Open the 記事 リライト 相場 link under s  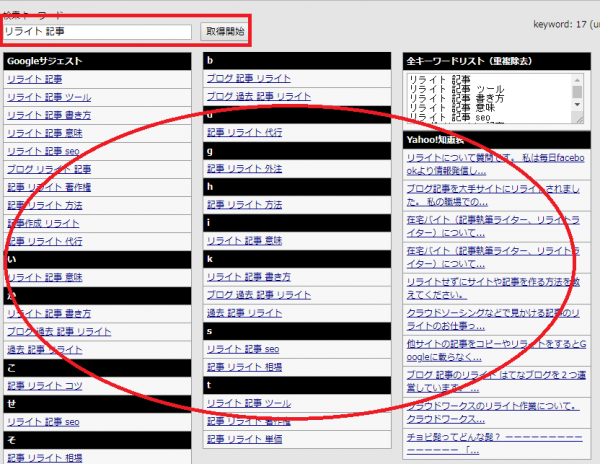tap(244, 366)
